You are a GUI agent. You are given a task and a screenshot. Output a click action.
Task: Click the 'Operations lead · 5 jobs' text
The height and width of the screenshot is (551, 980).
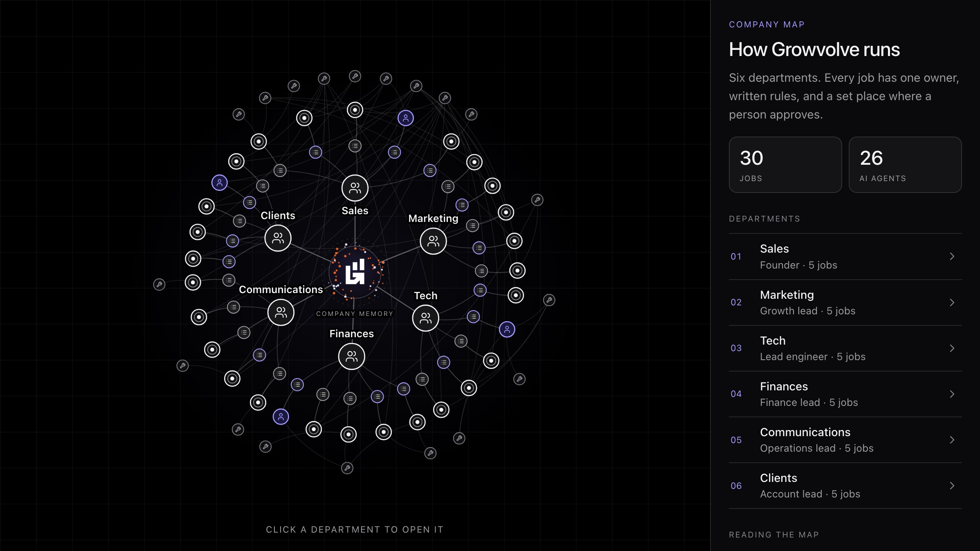click(x=816, y=448)
